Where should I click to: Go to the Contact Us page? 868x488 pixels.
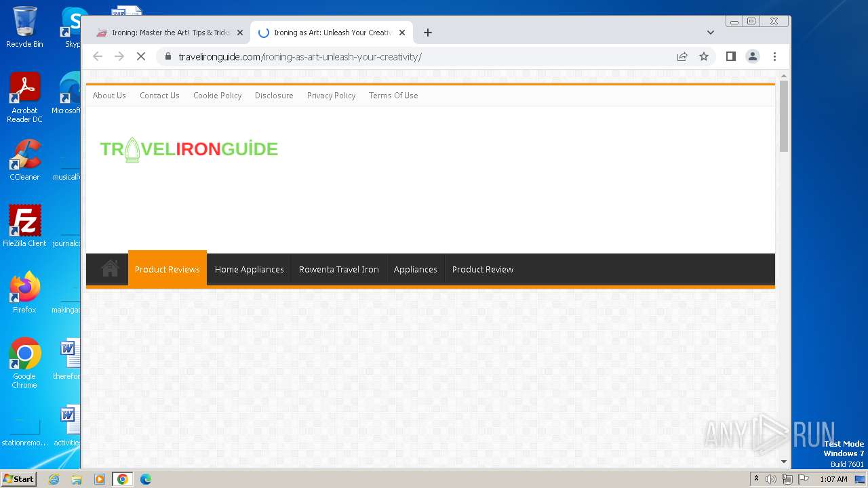pos(159,96)
